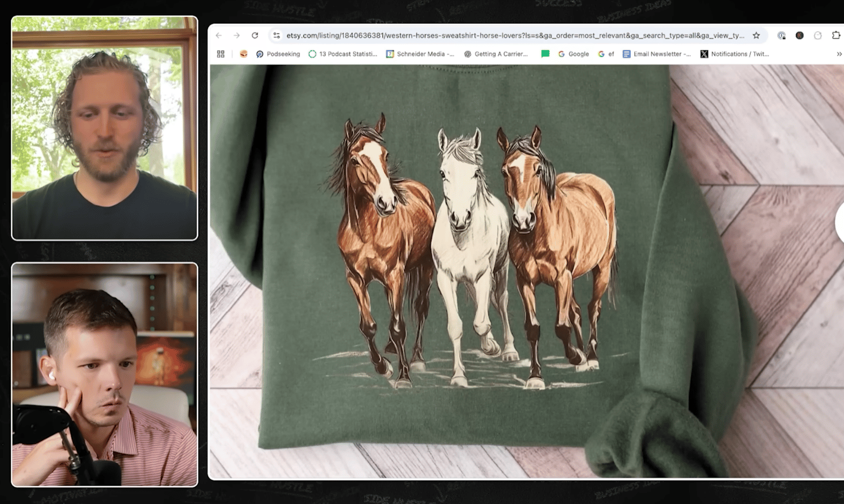The image size is (844, 504).
Task: Open the 'ef' Google bookmark
Action: 606,54
